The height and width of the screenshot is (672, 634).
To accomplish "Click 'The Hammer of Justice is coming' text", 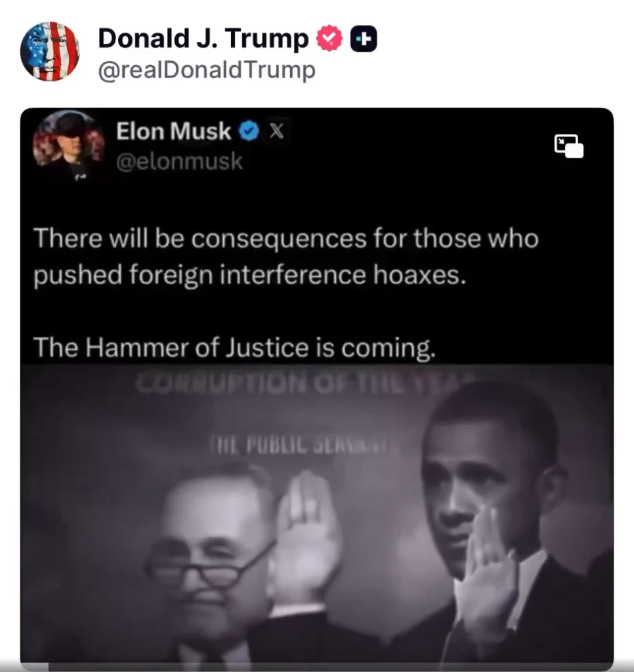I will click(x=234, y=348).
